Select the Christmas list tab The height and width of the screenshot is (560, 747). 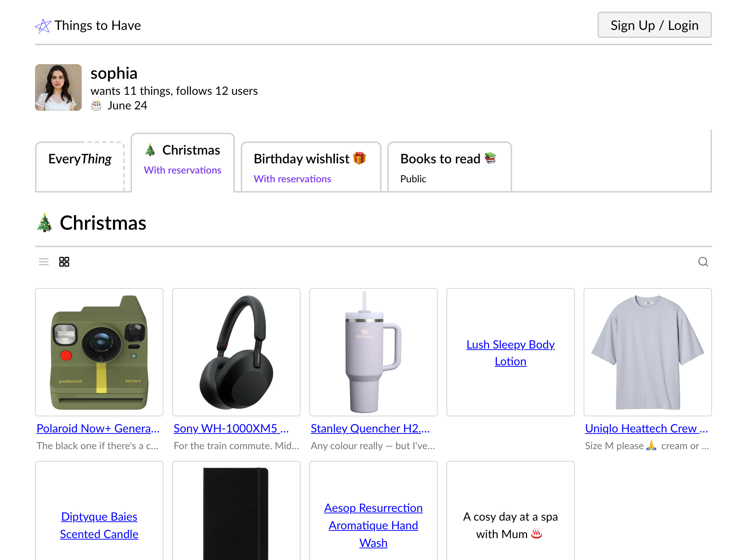pyautogui.click(x=182, y=162)
